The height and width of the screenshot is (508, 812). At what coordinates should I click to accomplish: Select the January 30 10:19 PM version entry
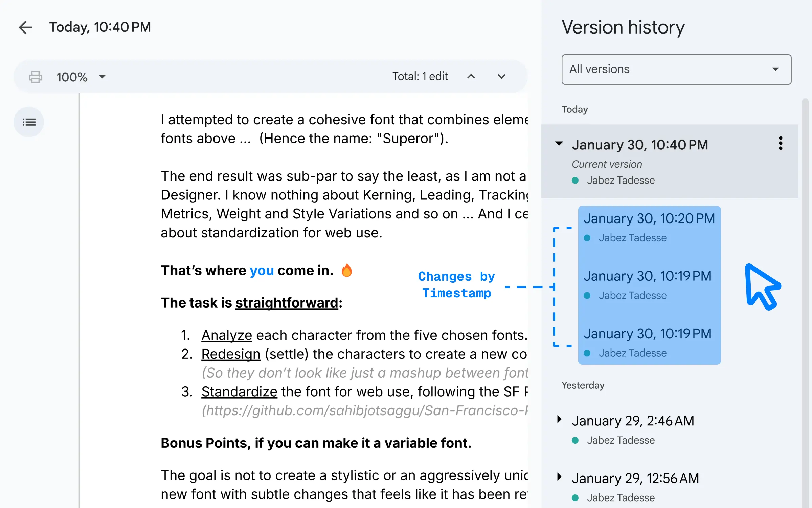[x=648, y=276]
